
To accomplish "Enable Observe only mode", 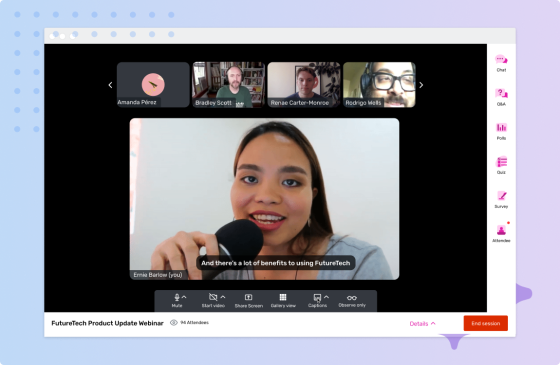I will pyautogui.click(x=352, y=300).
